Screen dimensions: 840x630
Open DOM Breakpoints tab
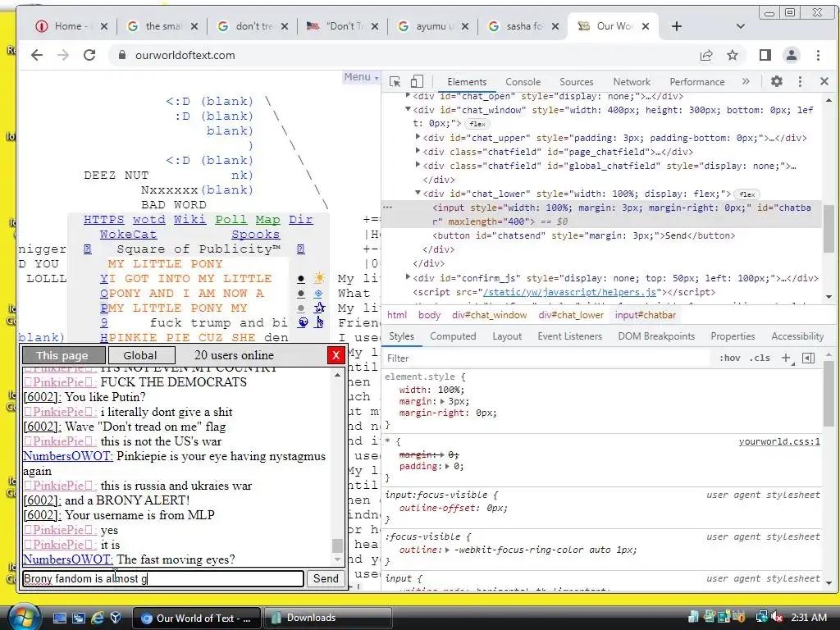coord(656,336)
